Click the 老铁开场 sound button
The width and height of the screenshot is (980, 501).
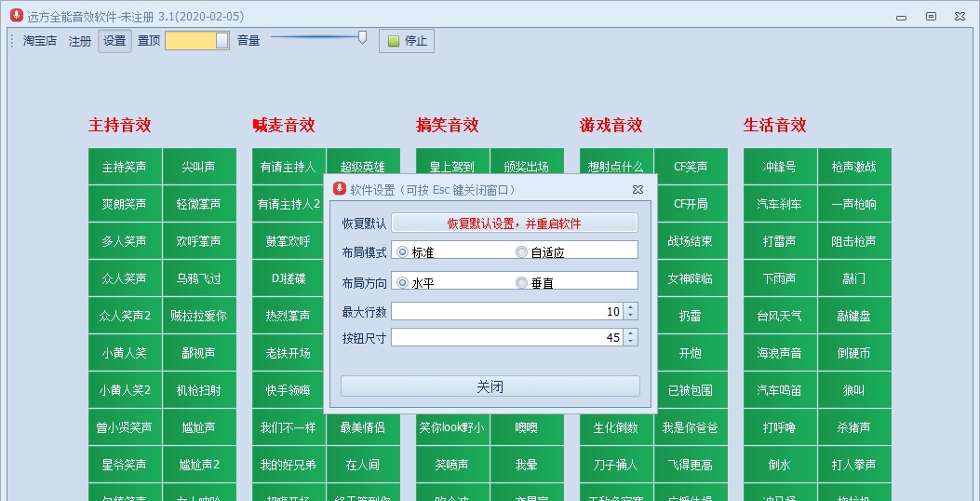tap(289, 353)
